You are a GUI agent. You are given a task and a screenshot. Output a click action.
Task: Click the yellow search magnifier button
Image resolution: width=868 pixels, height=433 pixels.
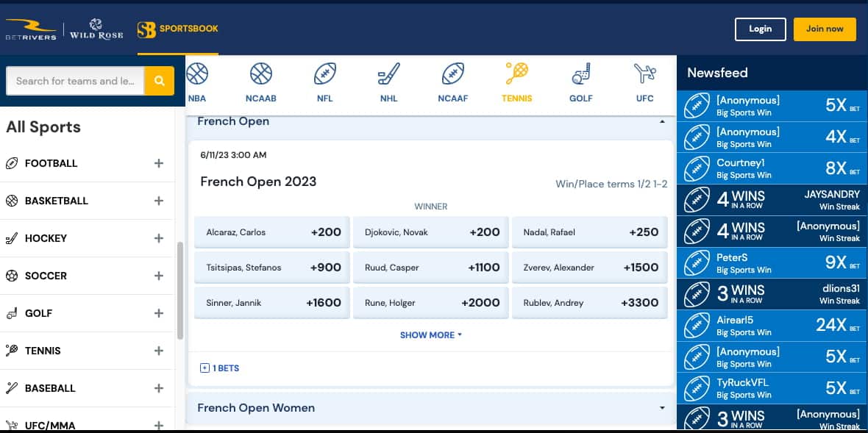click(x=160, y=81)
